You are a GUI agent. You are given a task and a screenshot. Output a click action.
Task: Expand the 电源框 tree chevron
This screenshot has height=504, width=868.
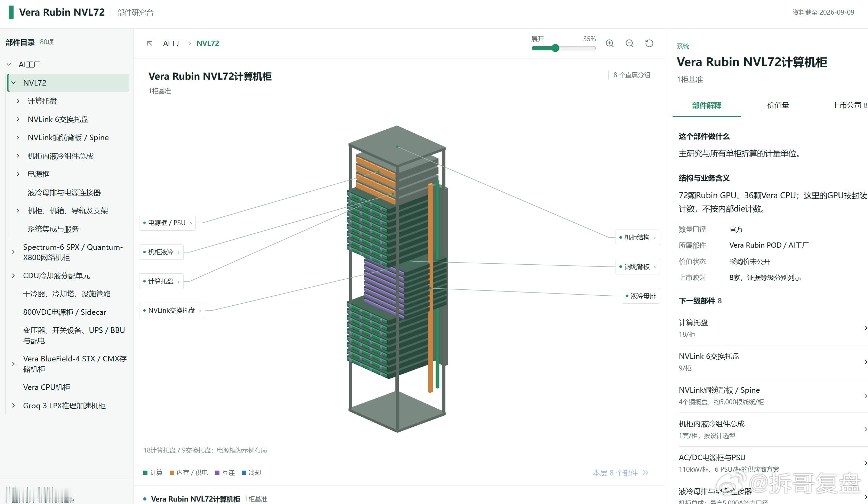coord(18,174)
